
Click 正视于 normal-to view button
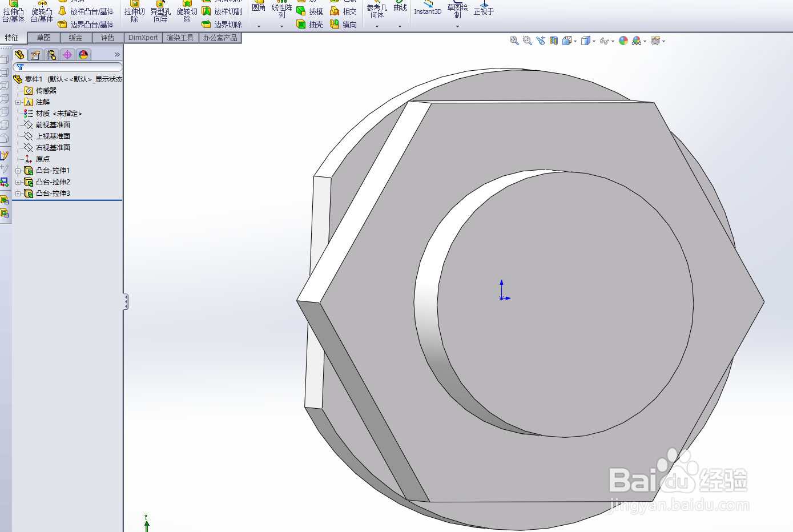(x=484, y=8)
